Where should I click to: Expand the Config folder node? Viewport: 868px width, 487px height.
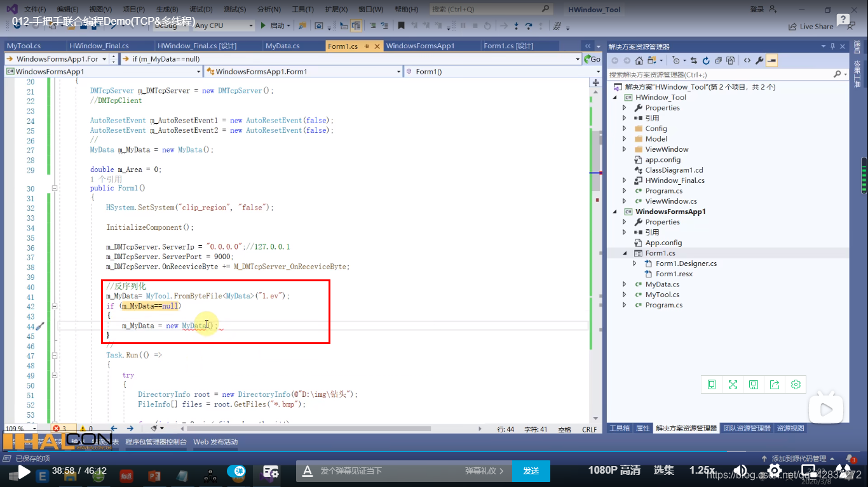coord(625,128)
